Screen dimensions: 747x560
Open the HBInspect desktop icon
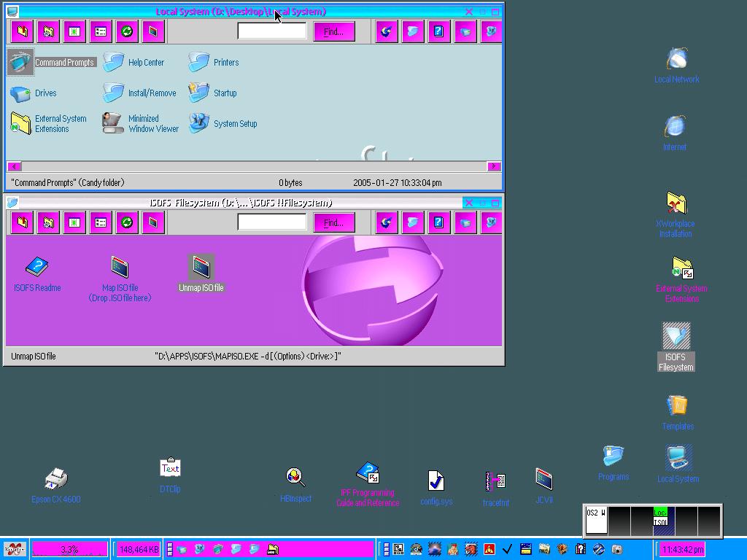295,478
